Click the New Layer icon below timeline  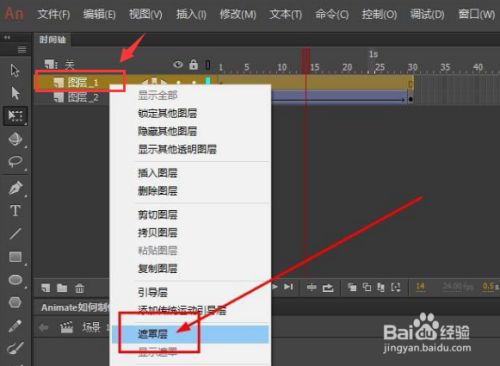coord(46,288)
